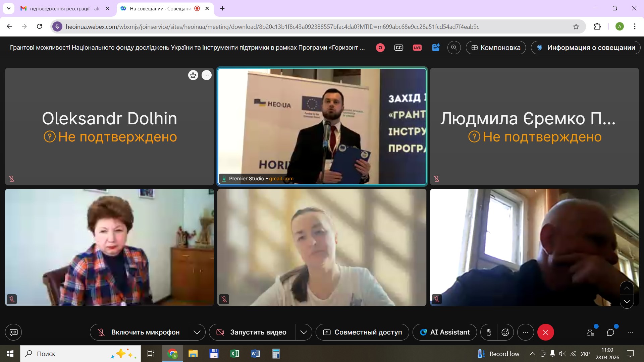Click Совместный доступ share button
Screen dimensions: 644x362
[x=362, y=332]
